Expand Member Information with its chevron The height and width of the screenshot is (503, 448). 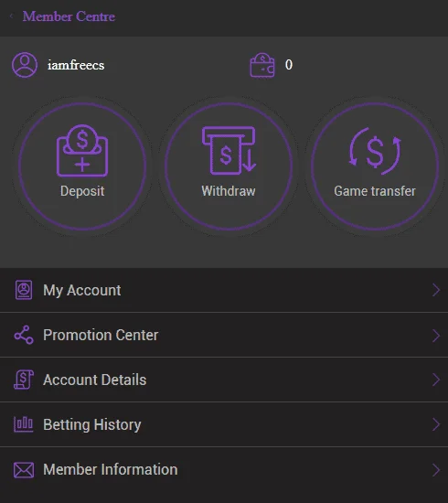pos(436,470)
